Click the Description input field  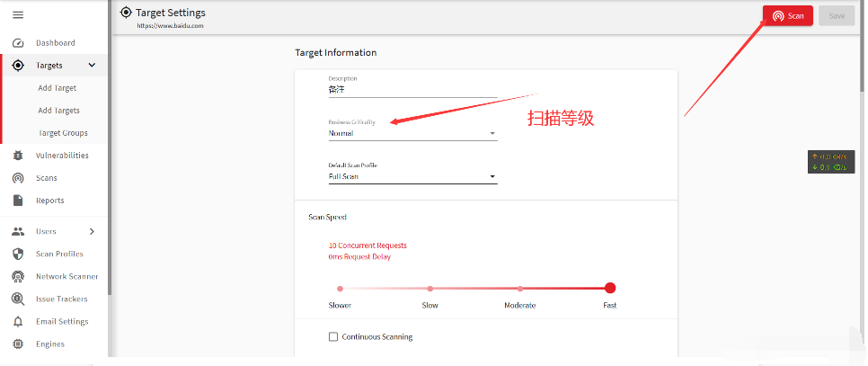413,89
